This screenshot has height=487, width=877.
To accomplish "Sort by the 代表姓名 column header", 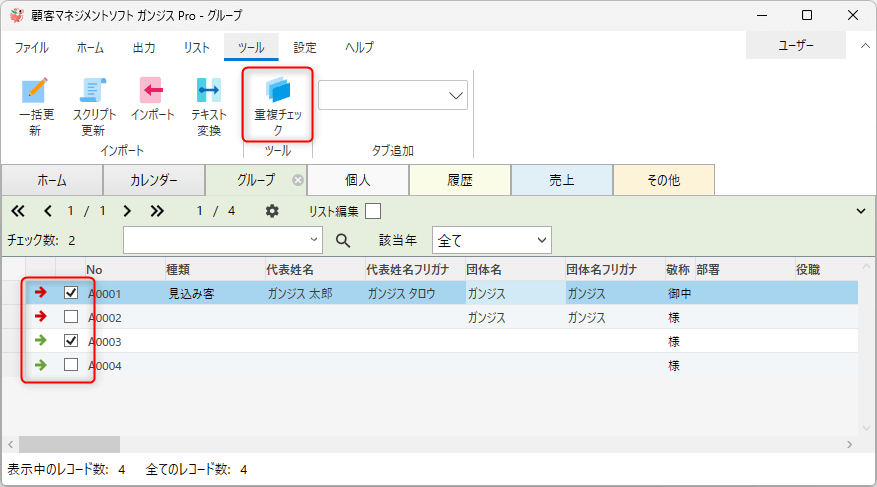I will (x=290, y=269).
